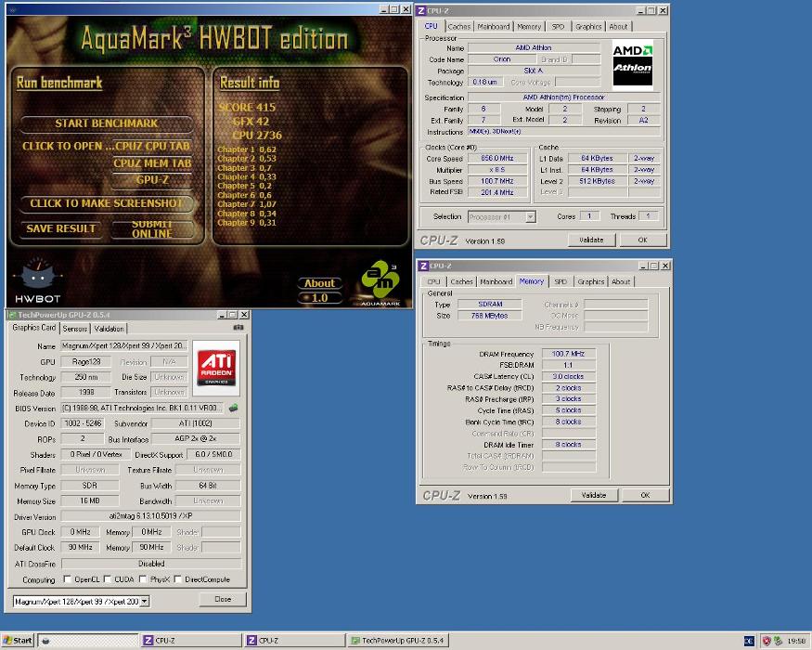
Task: Click OK in the CPU-Z CPU window
Action: point(642,240)
